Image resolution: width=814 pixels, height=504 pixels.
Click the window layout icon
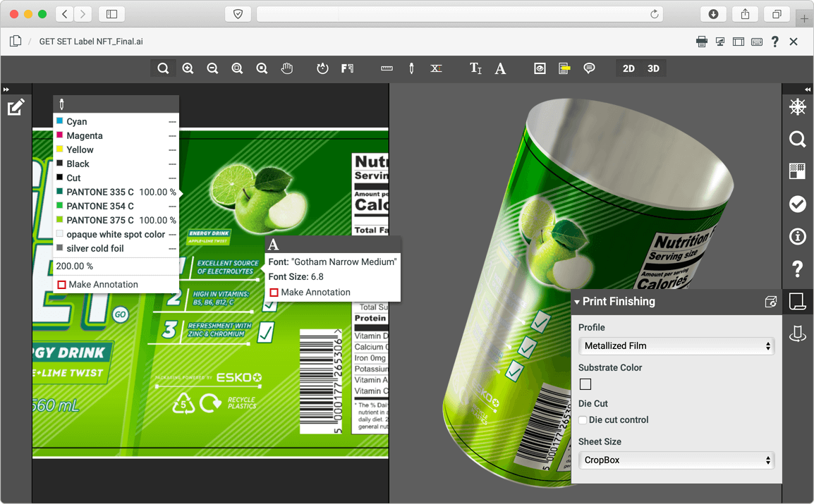(x=739, y=42)
